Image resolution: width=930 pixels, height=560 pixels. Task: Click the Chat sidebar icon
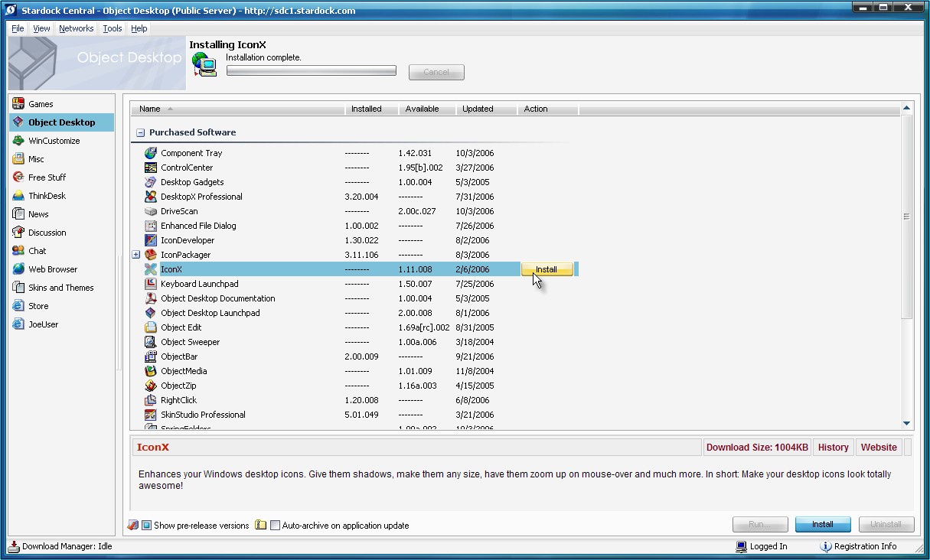point(18,251)
